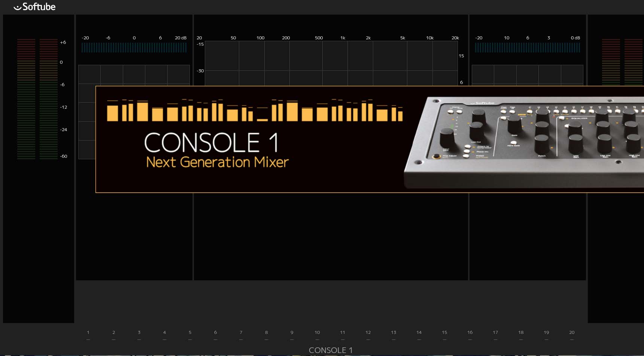The width and height of the screenshot is (644, 356).
Task: Select channel 20 in the track strip
Action: (572, 332)
